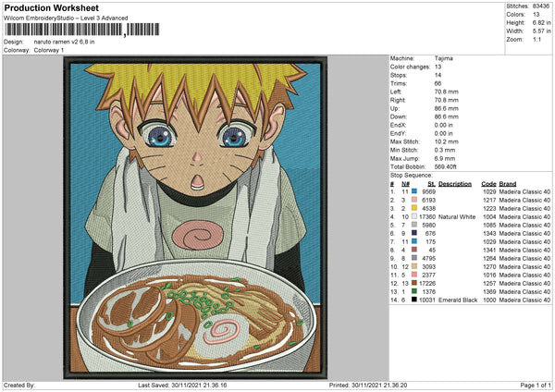Click the Page 1 of 1 footer text

click(536, 385)
